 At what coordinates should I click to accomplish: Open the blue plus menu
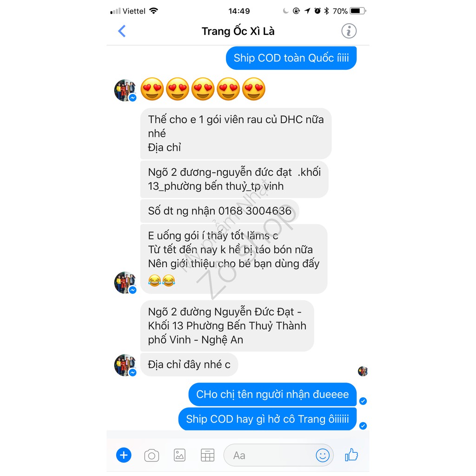[x=124, y=455]
